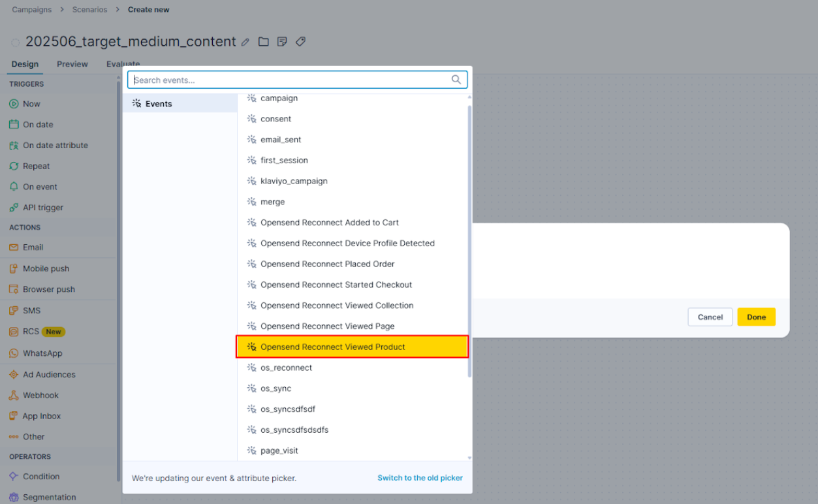818x504 pixels.
Task: Select the WhatsApp action icon
Action: tap(13, 353)
